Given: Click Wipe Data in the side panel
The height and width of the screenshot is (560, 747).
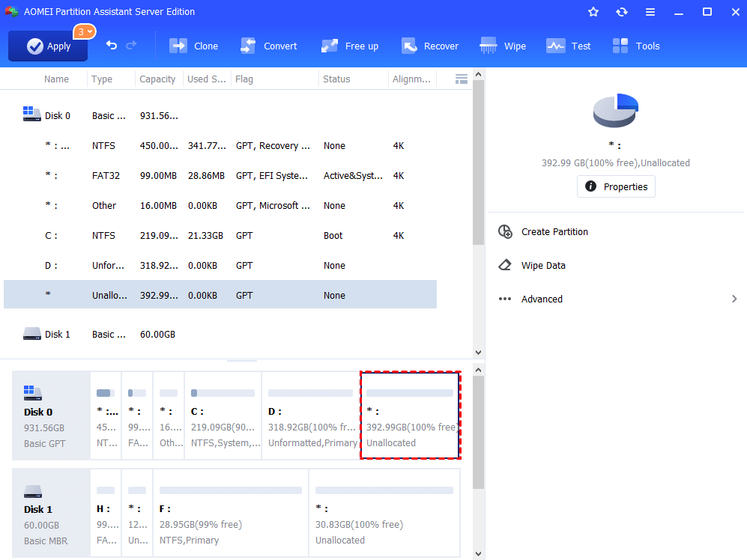Looking at the screenshot, I should point(543,266).
